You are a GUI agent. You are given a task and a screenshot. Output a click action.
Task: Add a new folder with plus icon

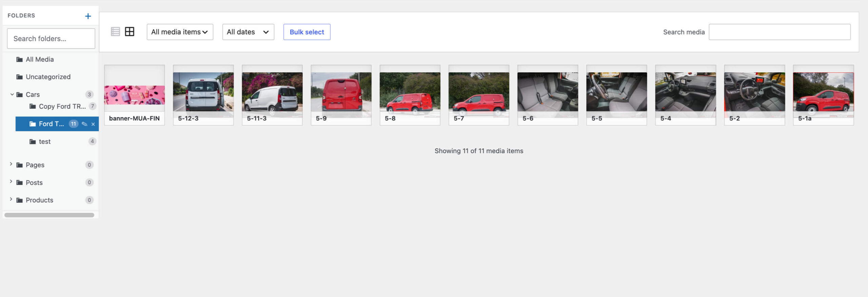point(88,16)
